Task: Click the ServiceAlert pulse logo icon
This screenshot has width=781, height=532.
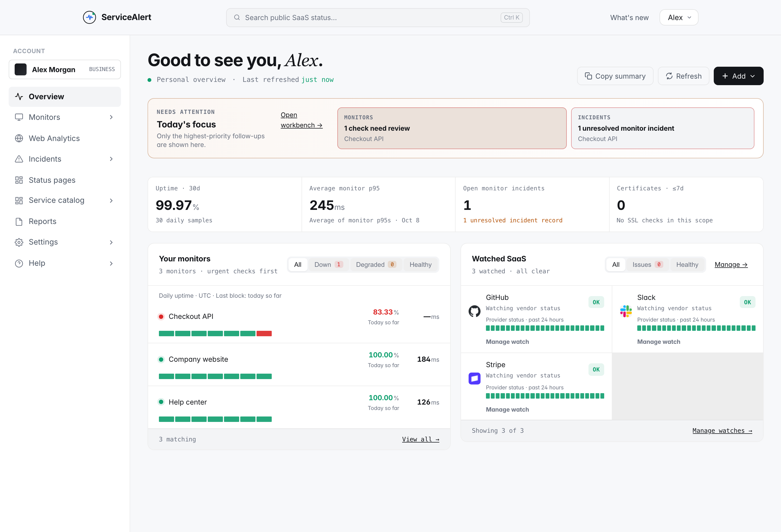Action: pos(89,17)
